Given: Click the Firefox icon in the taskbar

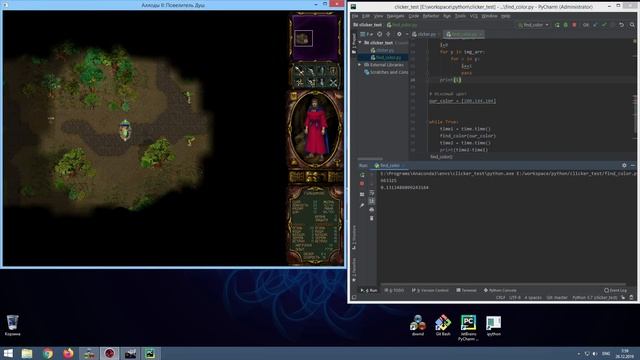Looking at the screenshot, I should 68,353.
